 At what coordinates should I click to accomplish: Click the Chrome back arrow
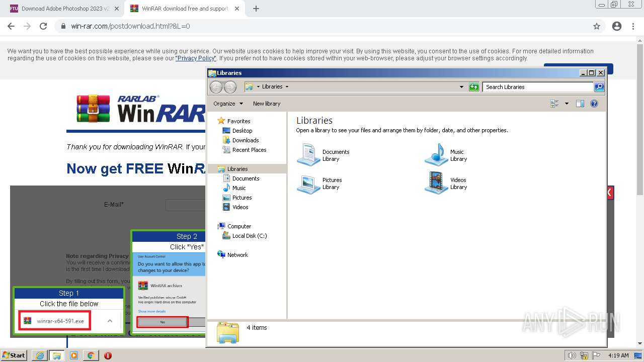(x=11, y=26)
